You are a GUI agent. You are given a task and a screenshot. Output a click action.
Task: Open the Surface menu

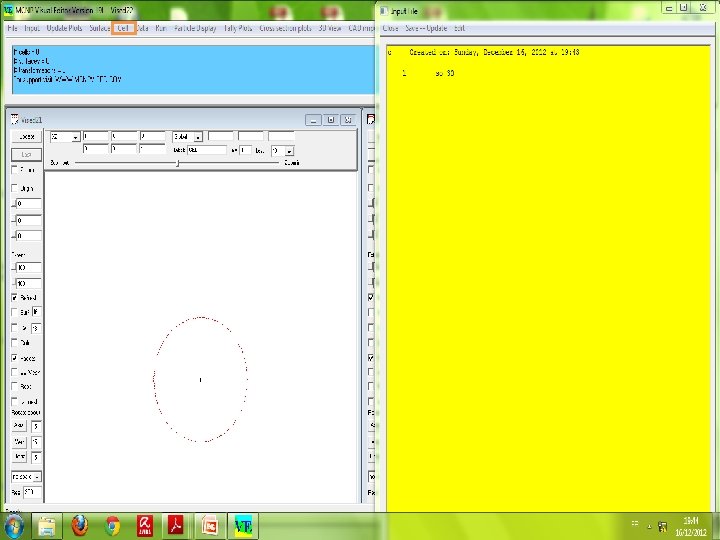[x=99, y=28]
